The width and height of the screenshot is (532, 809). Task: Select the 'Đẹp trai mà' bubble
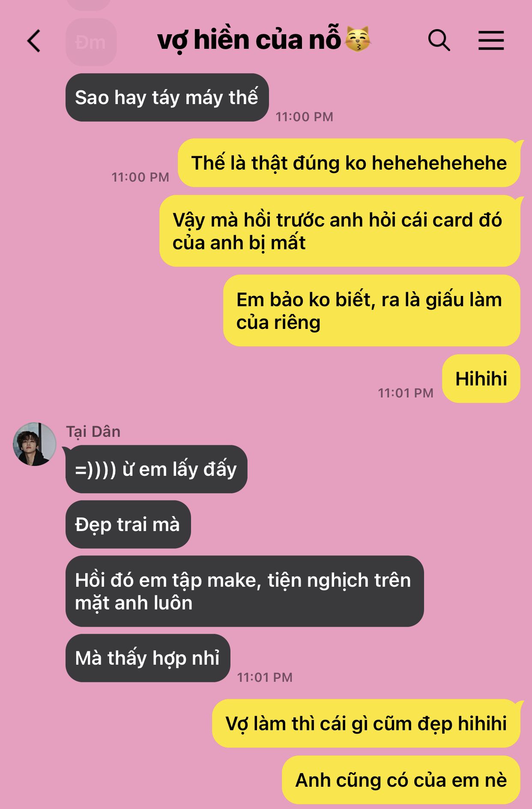(128, 524)
